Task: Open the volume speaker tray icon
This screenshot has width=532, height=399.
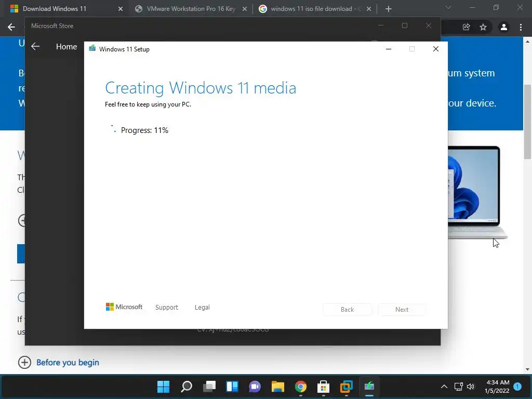Action: click(471, 386)
